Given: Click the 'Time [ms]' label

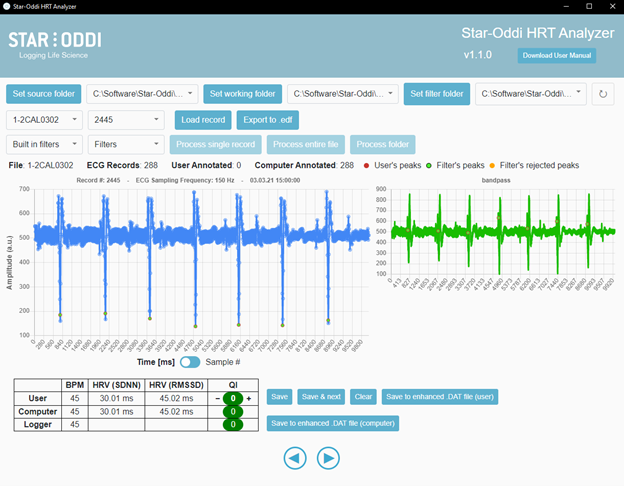Looking at the screenshot, I should tap(156, 362).
